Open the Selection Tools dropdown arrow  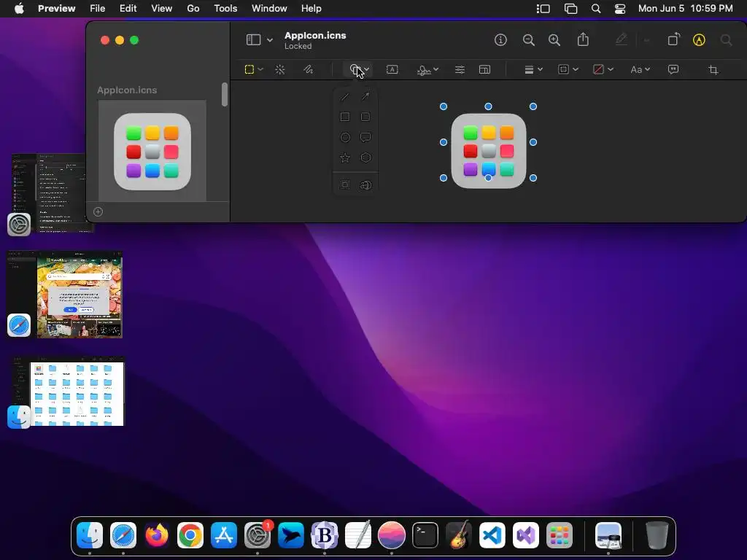tap(260, 69)
